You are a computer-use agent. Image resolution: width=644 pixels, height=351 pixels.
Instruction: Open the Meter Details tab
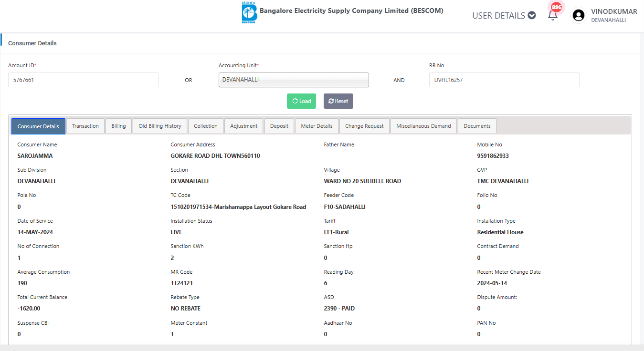[317, 126]
